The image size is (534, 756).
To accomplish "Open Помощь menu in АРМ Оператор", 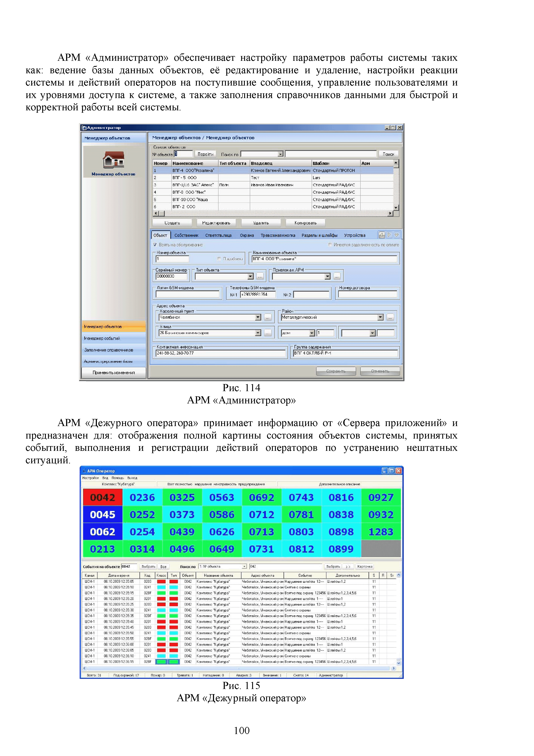I will point(118,478).
